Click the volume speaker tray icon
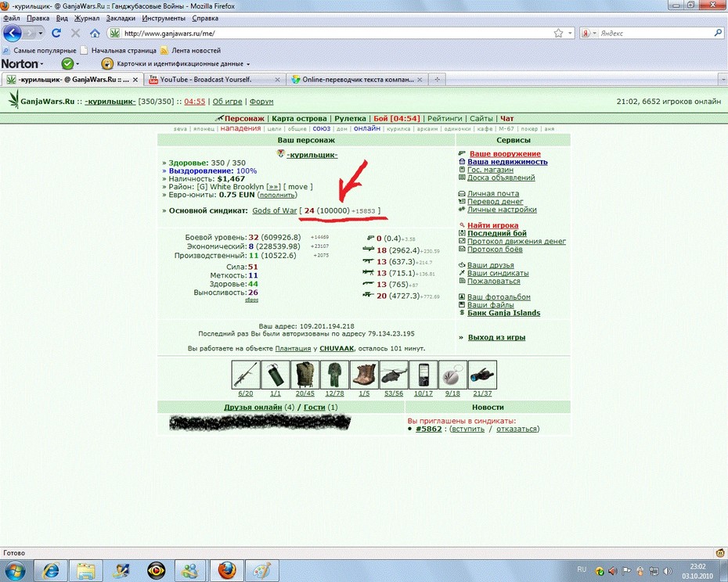Screen dimensions: 728x582 click(668, 571)
